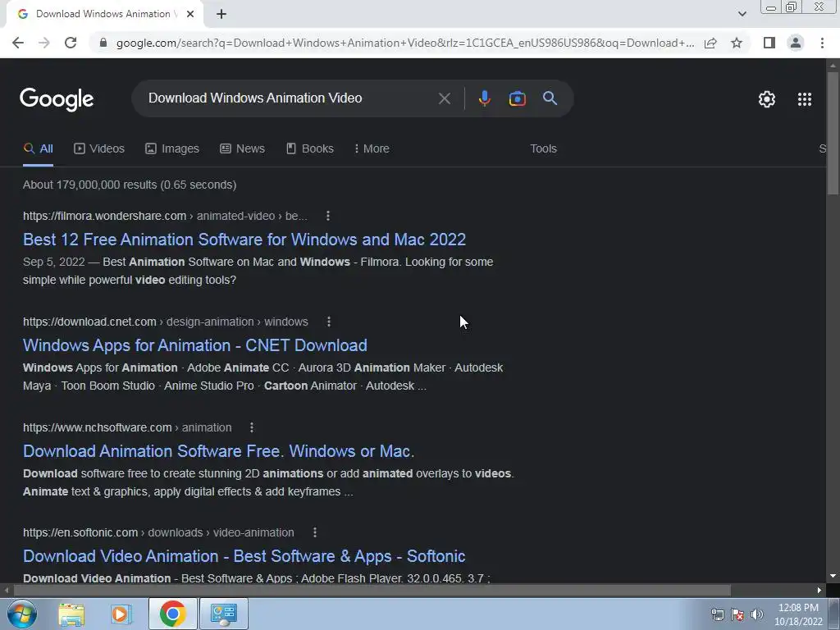This screenshot has height=630, width=840.
Task: Click the address bar URL
Action: click(405, 43)
